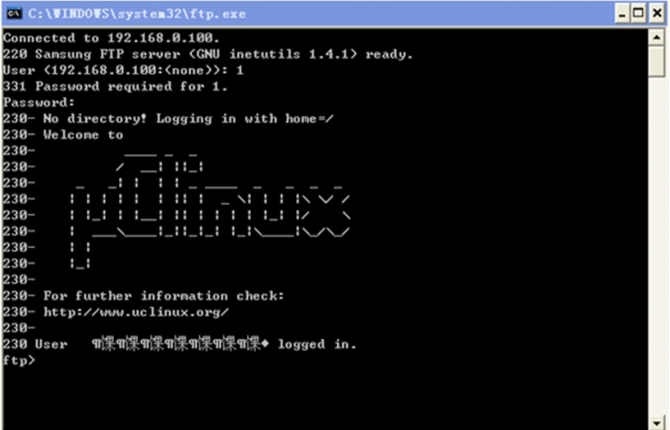The height and width of the screenshot is (430, 670).
Task: Open the console system menu icon
Action: 14,14
